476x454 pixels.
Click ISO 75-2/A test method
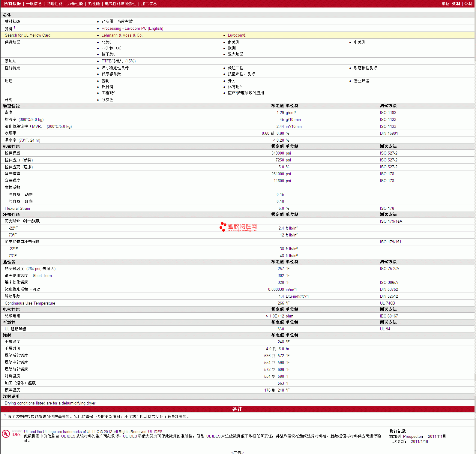coord(389,269)
